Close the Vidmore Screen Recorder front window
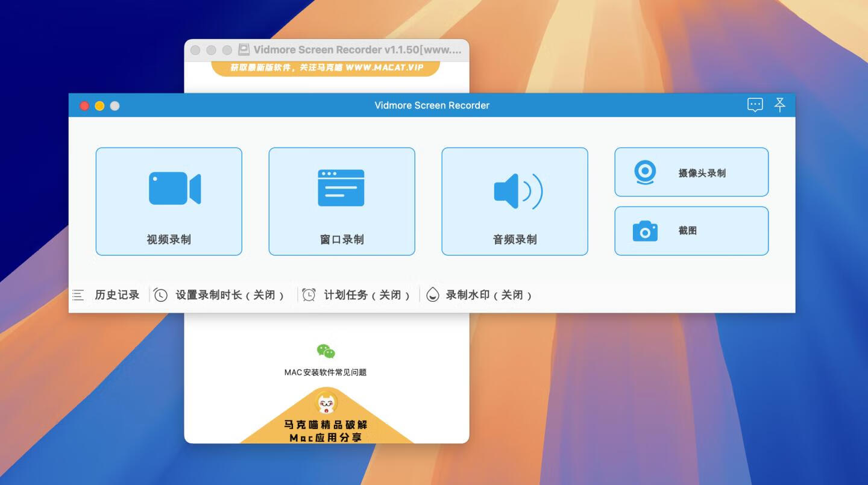 (84, 106)
